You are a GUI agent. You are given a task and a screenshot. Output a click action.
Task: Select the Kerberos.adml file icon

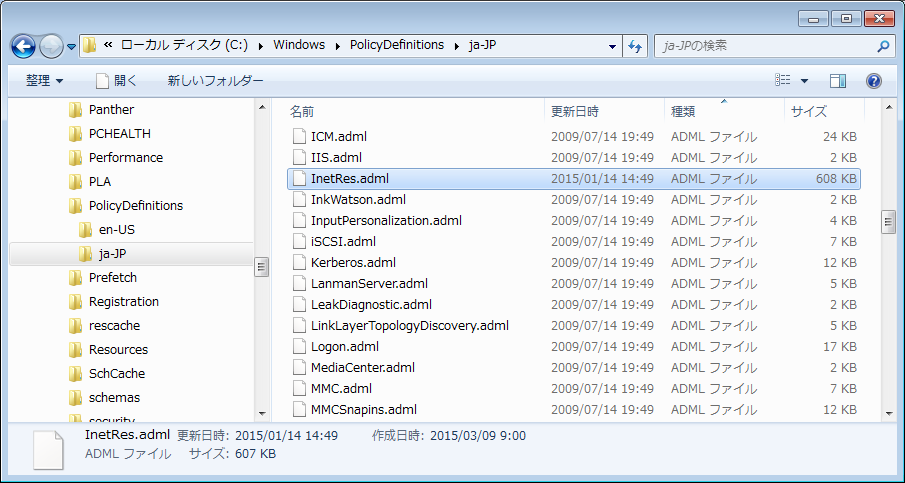click(299, 262)
